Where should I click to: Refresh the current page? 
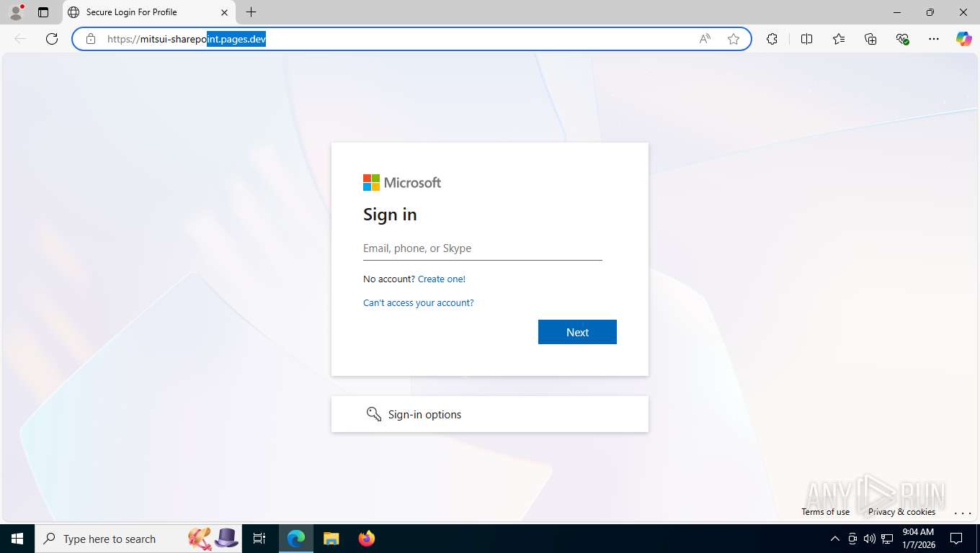(52, 39)
